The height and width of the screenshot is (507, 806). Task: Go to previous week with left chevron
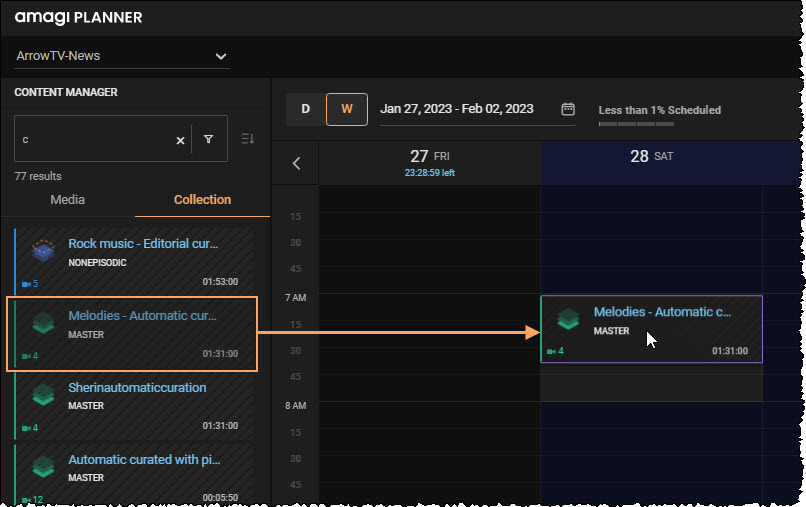(x=296, y=164)
